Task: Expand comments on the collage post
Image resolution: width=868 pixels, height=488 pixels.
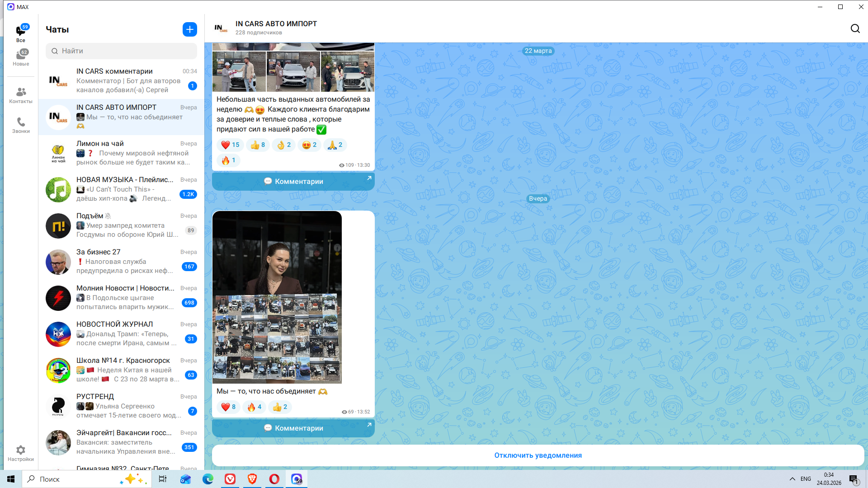Action: [x=293, y=428]
